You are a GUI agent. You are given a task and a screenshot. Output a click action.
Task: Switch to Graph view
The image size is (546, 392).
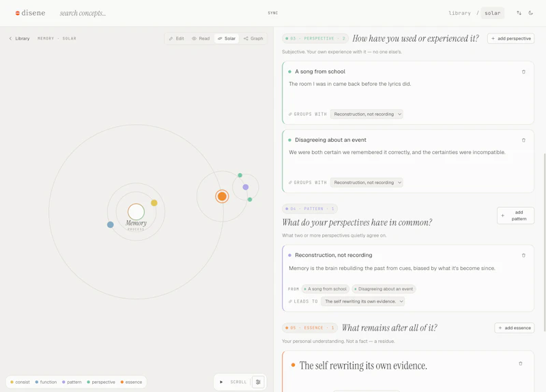(253, 38)
